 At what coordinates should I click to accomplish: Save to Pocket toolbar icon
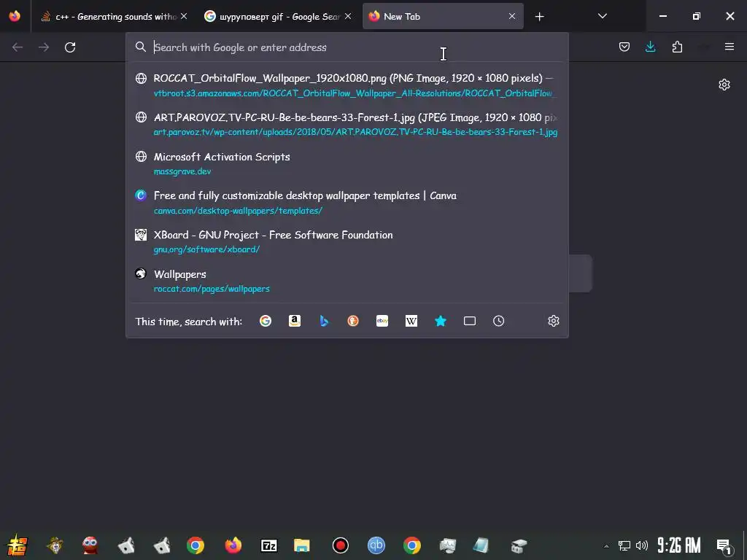tap(624, 47)
